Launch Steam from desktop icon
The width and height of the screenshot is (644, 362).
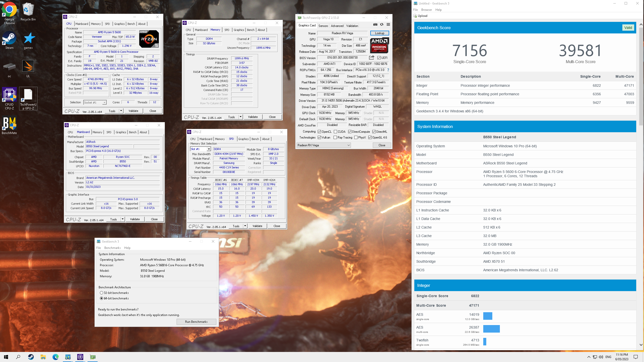click(9, 40)
